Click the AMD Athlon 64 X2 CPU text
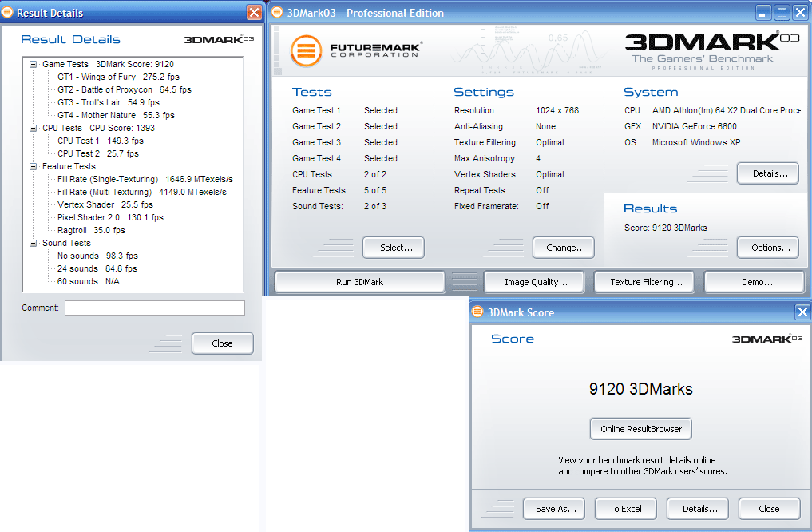Screen dimensions: 812x532 727,110
